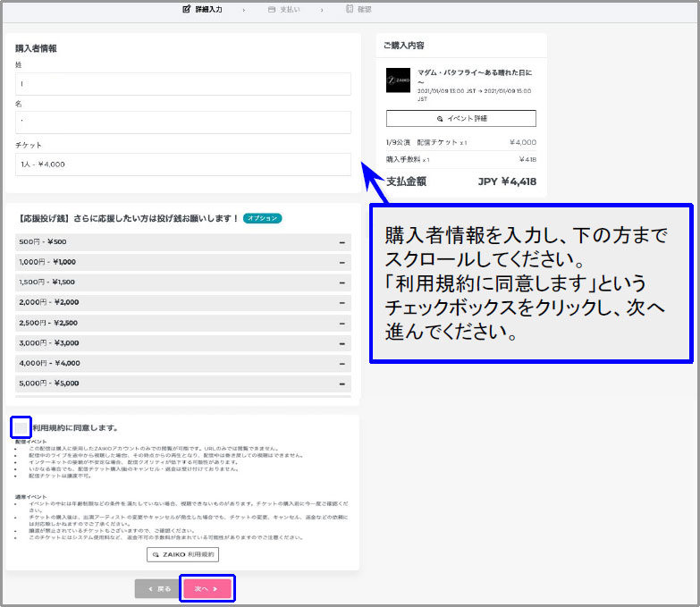Expand the 4,000円 - ¥4,000 tip option
Image resolution: width=700 pixels, height=607 pixels.
pyautogui.click(x=183, y=363)
